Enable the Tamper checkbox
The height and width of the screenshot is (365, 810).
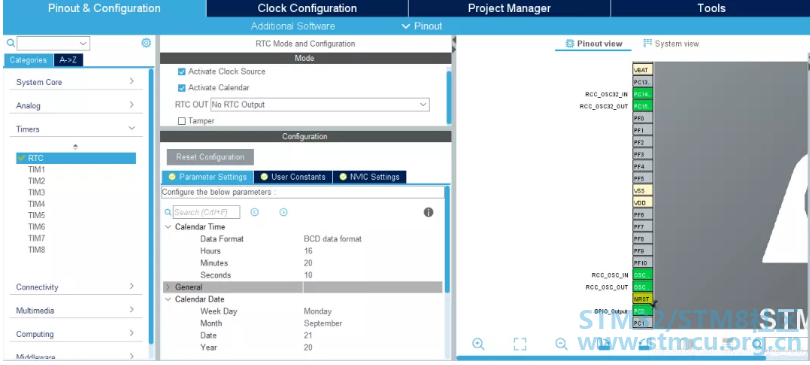(181, 121)
